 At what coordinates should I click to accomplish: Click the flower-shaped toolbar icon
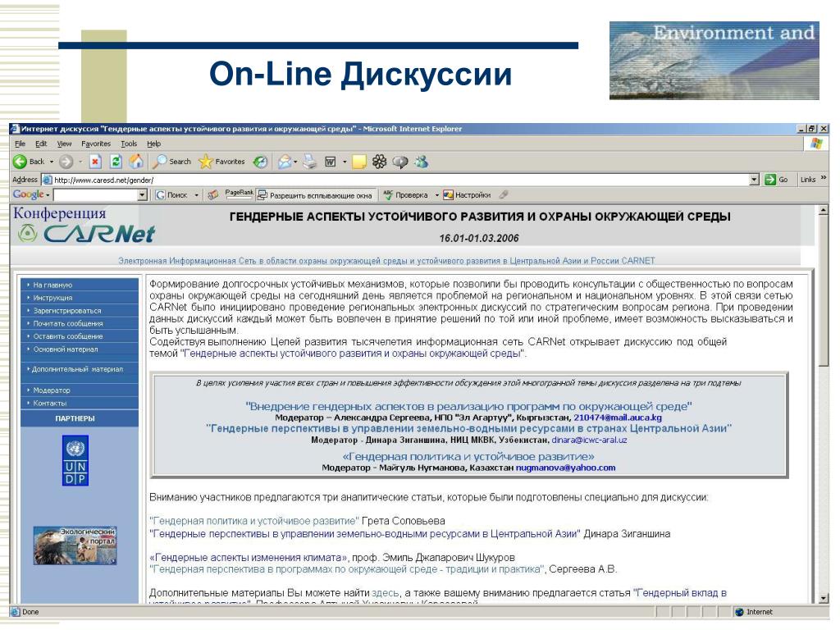[x=379, y=162]
